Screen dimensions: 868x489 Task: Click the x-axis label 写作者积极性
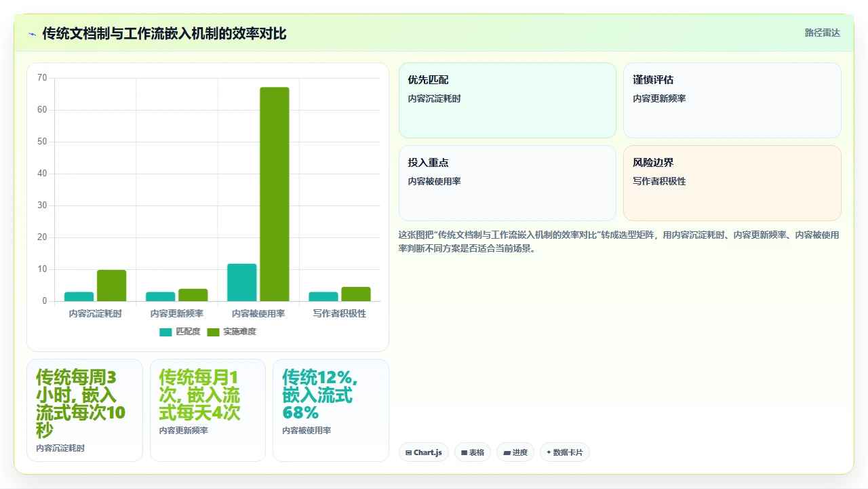pos(340,313)
